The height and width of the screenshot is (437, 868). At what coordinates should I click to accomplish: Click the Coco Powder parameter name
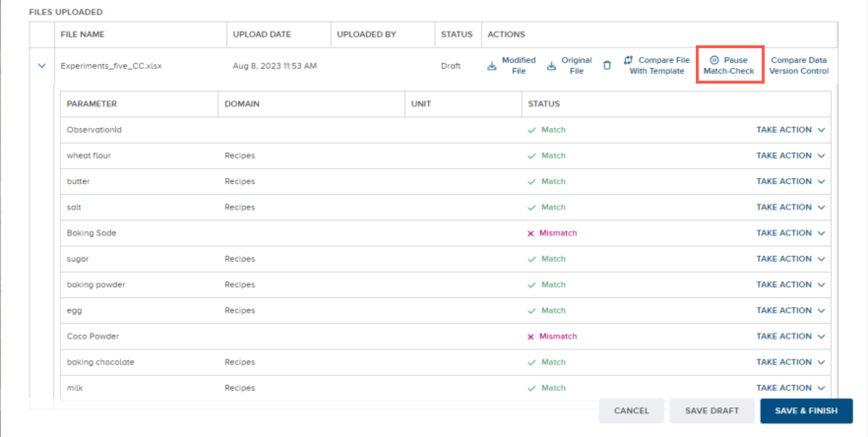tap(93, 337)
